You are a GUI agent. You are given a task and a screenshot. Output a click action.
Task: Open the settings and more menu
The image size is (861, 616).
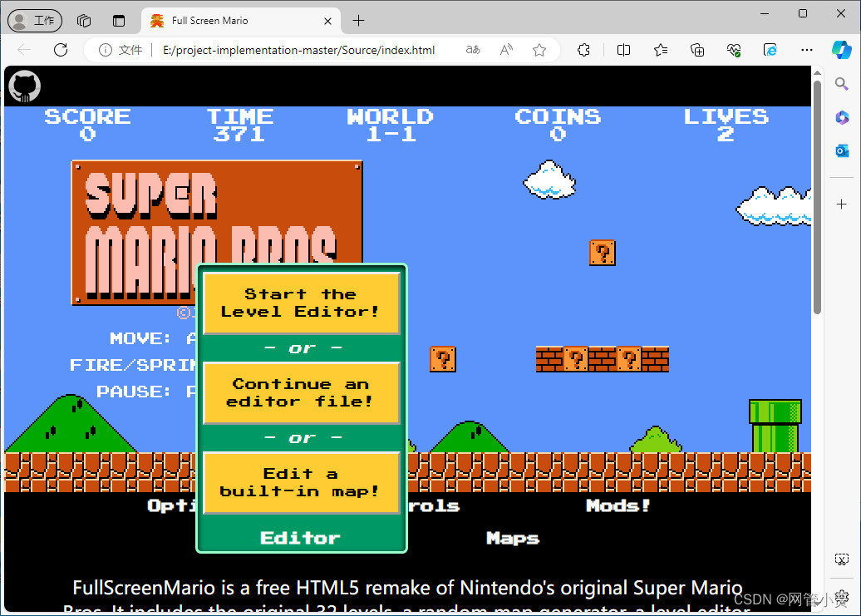[807, 50]
